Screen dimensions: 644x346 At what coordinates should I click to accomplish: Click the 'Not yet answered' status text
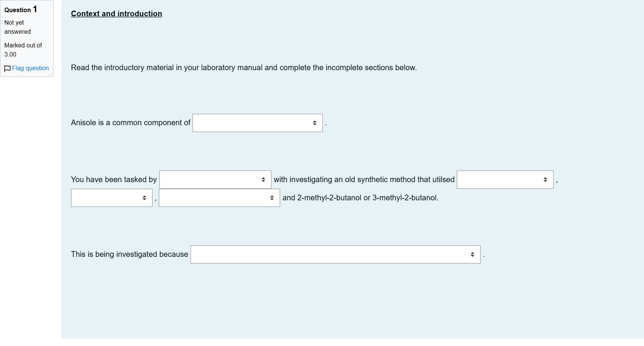pos(17,27)
